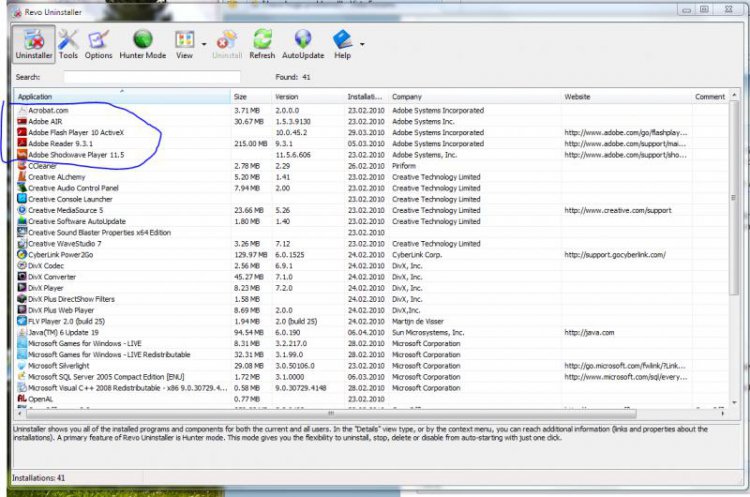Open the Uninstaller view in the toolbar

coord(34,44)
